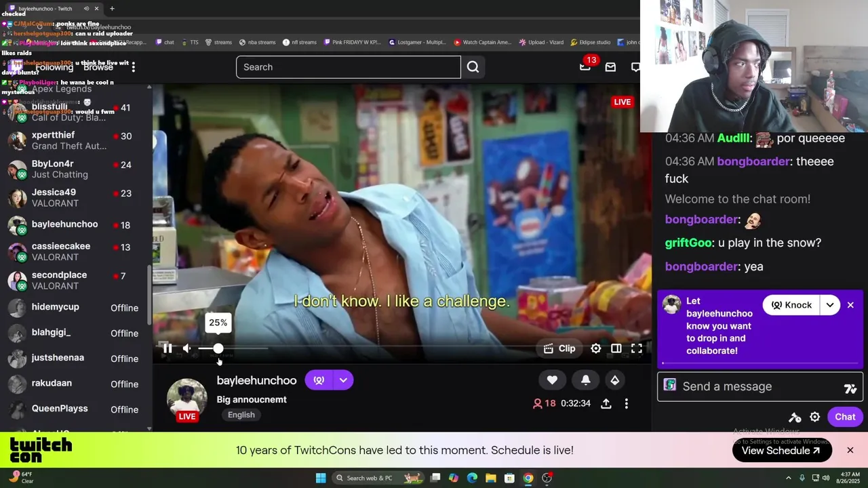Mute the bayleehunchoo browser tab audio icon
Viewport: 868px width, 488px height.
86,9
